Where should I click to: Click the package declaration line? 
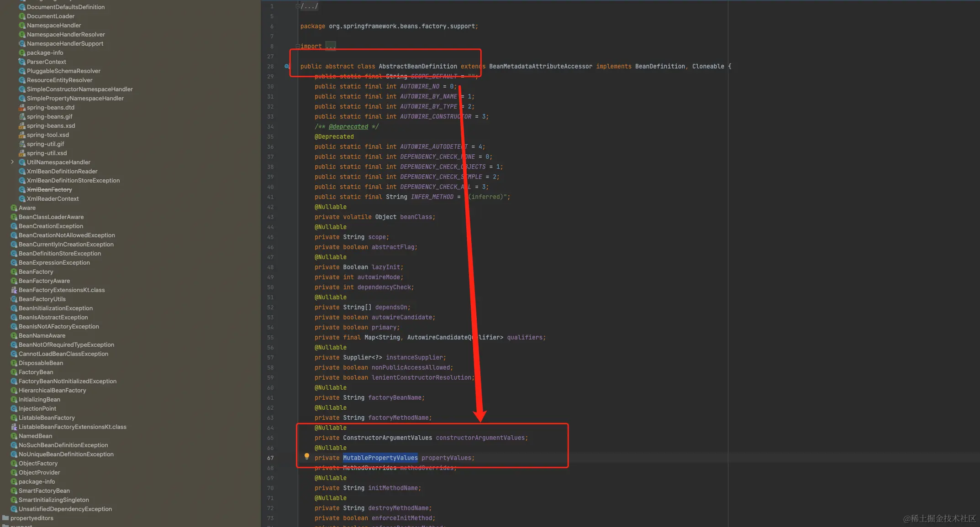[x=389, y=26]
